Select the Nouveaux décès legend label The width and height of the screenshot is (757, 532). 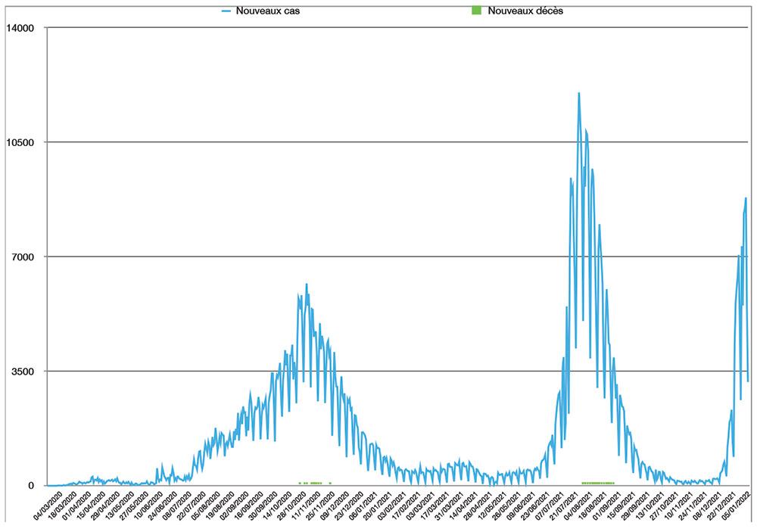click(525, 11)
